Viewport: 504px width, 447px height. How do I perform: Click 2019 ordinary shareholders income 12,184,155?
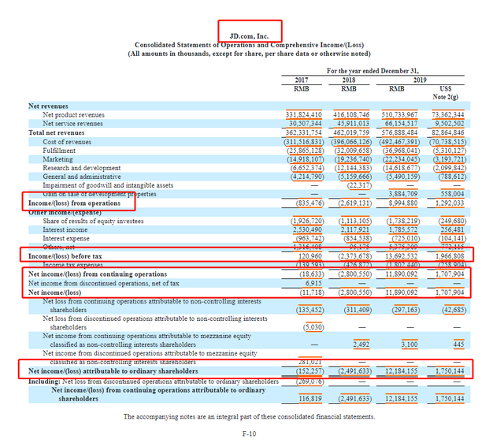click(401, 371)
